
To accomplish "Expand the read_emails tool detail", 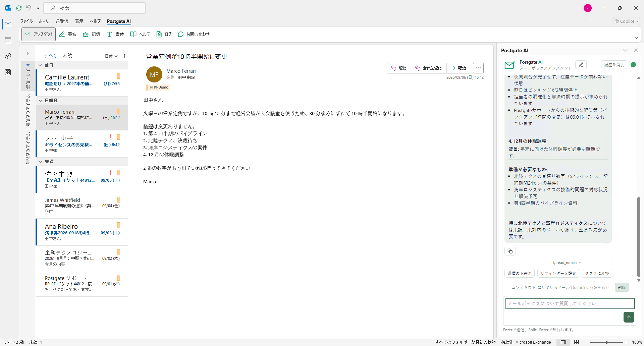I will pos(567,263).
